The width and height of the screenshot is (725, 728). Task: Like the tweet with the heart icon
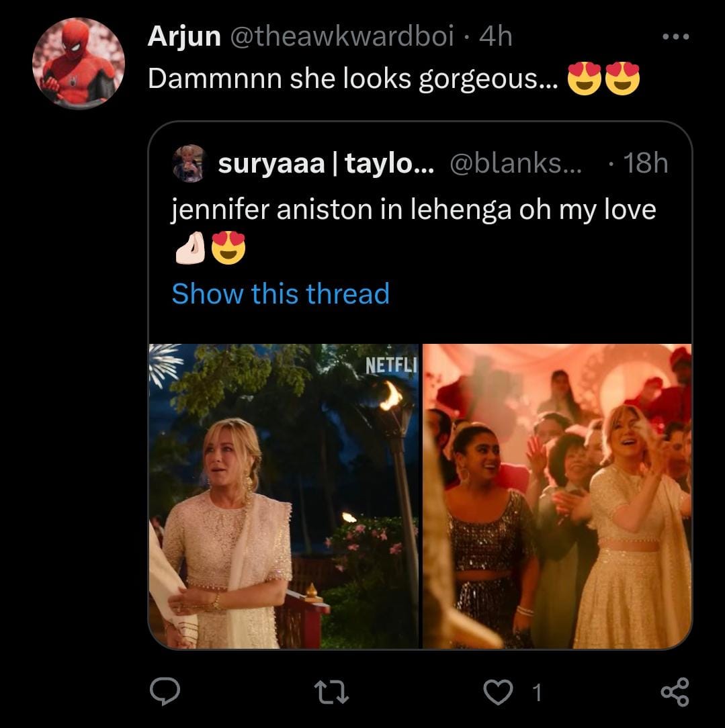pyautogui.click(x=498, y=692)
